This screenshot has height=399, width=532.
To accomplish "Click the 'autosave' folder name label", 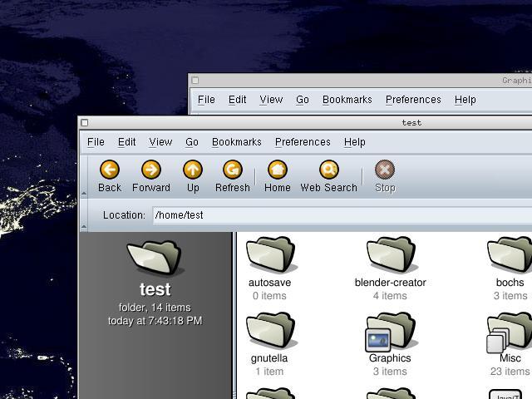I will pos(269,283).
